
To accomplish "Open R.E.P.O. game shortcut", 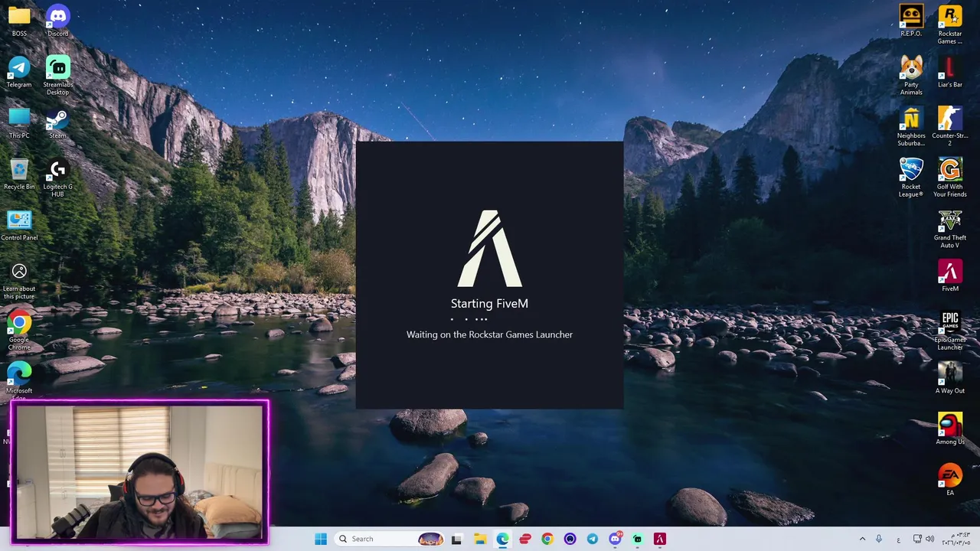I will pyautogui.click(x=911, y=21).
